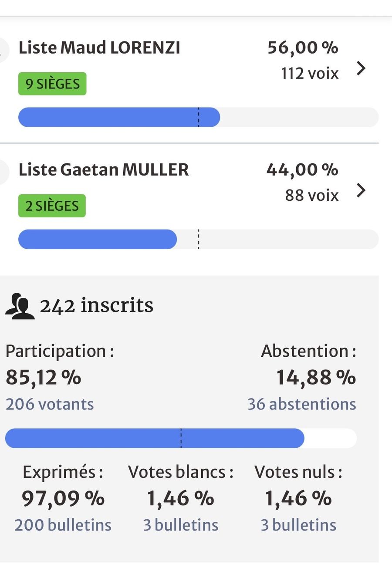Select the 206 votants link

[50, 404]
